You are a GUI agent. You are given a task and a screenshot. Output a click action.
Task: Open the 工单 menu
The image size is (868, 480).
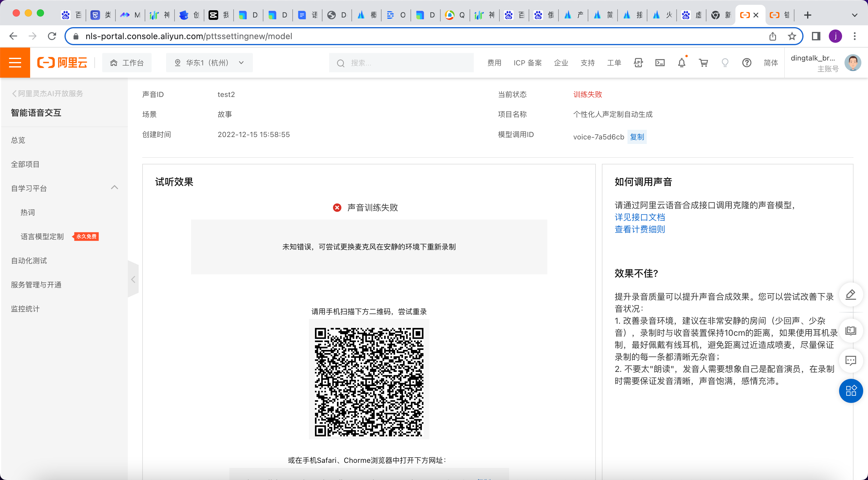click(x=614, y=63)
